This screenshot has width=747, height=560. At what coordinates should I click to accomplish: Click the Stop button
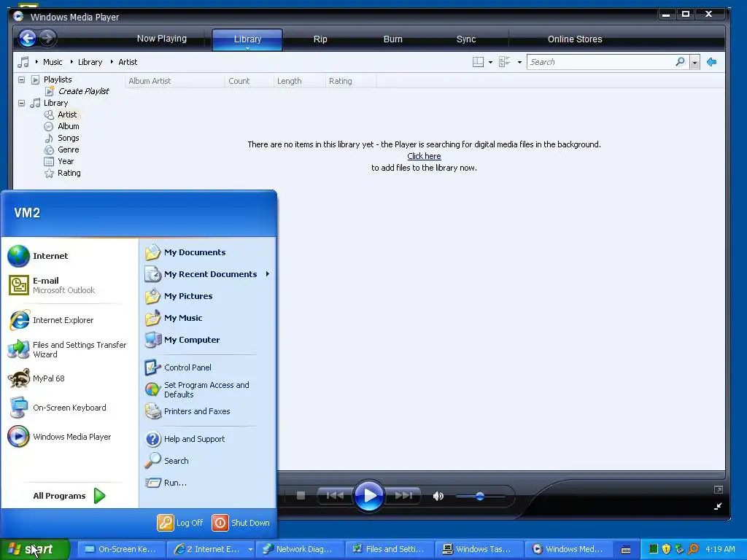click(301, 496)
